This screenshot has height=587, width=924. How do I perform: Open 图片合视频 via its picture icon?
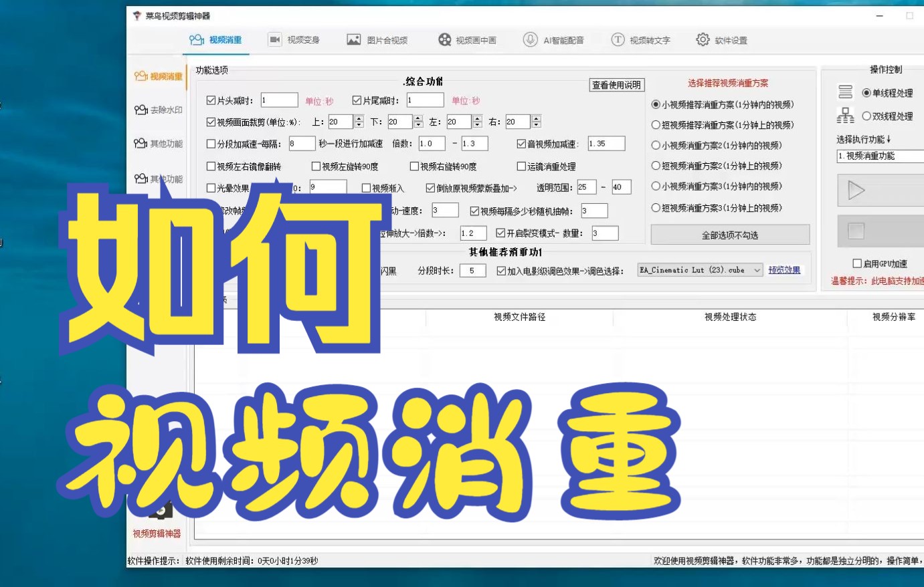[x=353, y=39]
